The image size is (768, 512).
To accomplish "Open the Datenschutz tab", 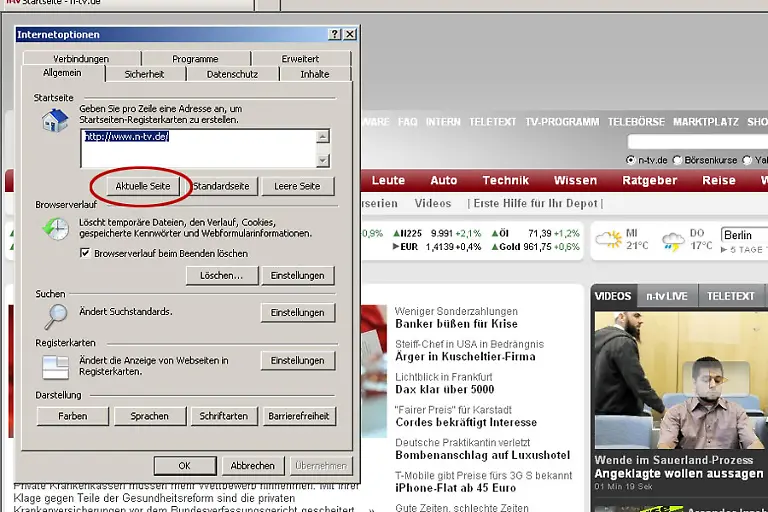I will click(232, 74).
